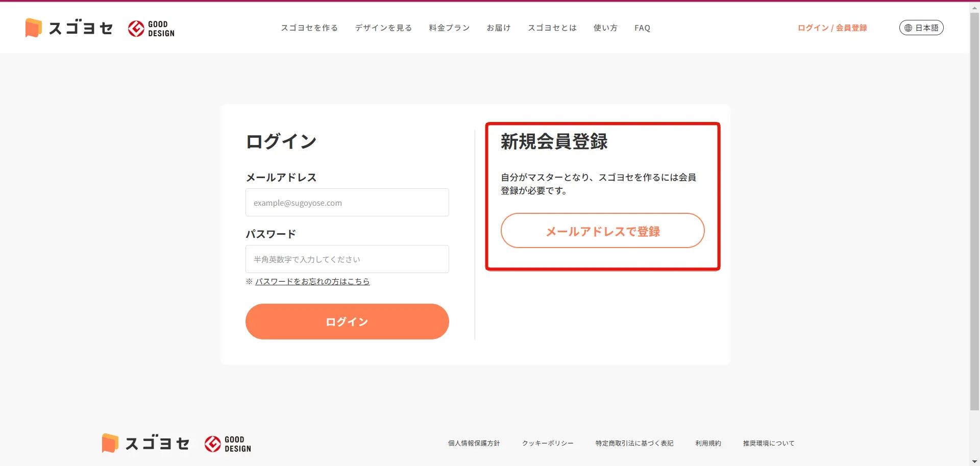Click ログイン / 会員登録 link in header
The height and width of the screenshot is (466, 980).
click(x=832, y=28)
